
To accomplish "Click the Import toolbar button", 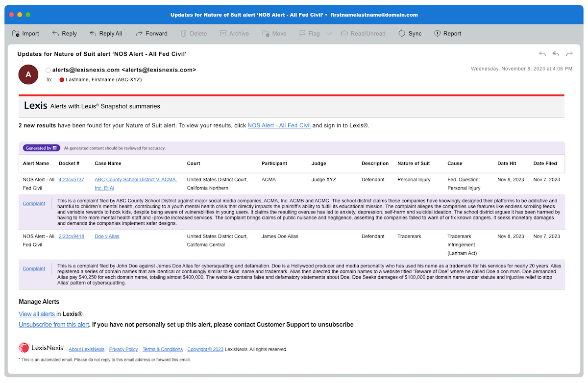I will point(25,34).
